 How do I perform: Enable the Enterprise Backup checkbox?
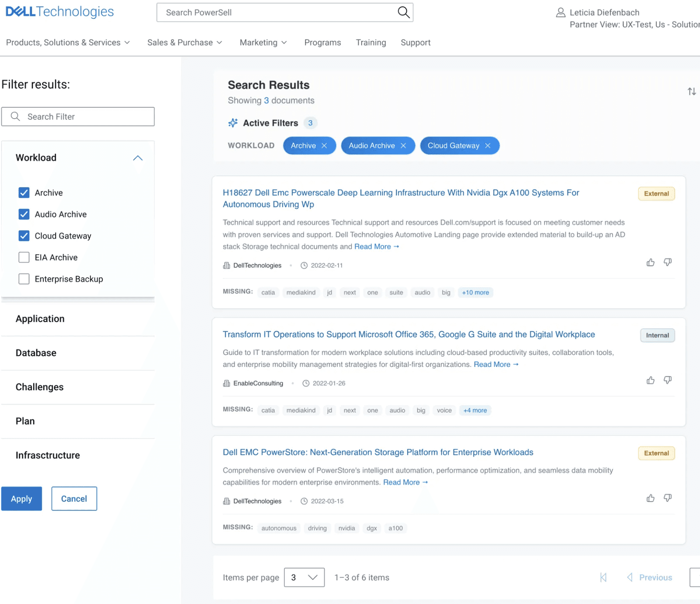tap(24, 279)
